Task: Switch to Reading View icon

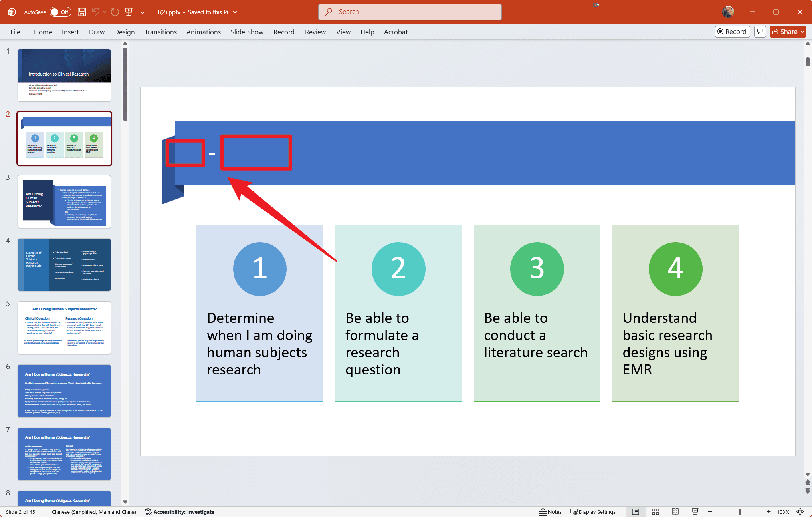Action: pyautogui.click(x=675, y=512)
